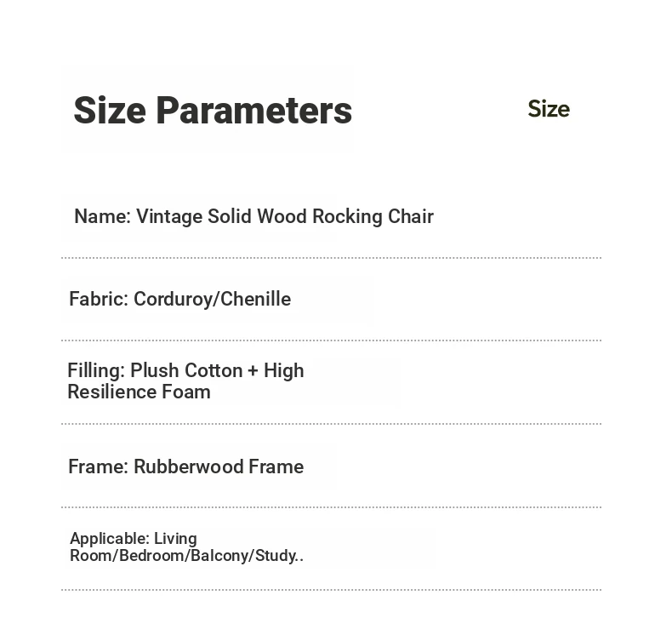
Task: Click the word "Rocking" in the Name row
Action: [x=347, y=217]
